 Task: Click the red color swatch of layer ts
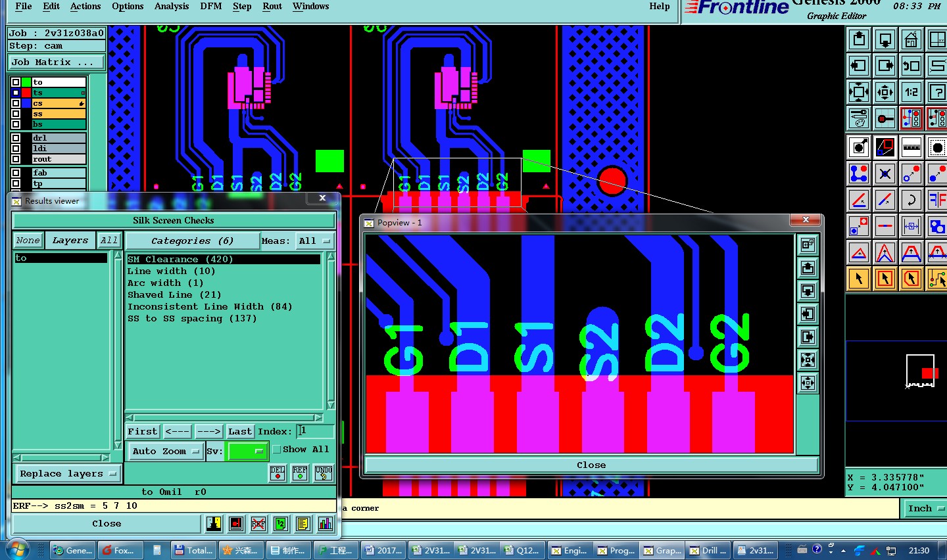click(x=26, y=93)
